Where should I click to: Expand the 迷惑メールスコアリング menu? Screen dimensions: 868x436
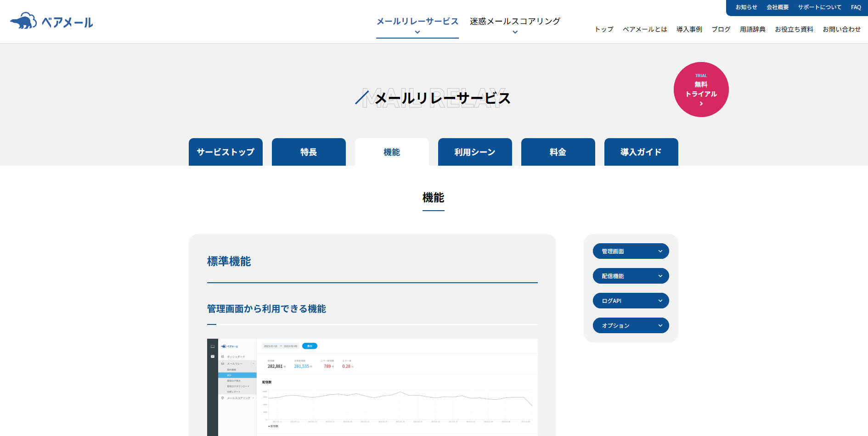pyautogui.click(x=515, y=25)
